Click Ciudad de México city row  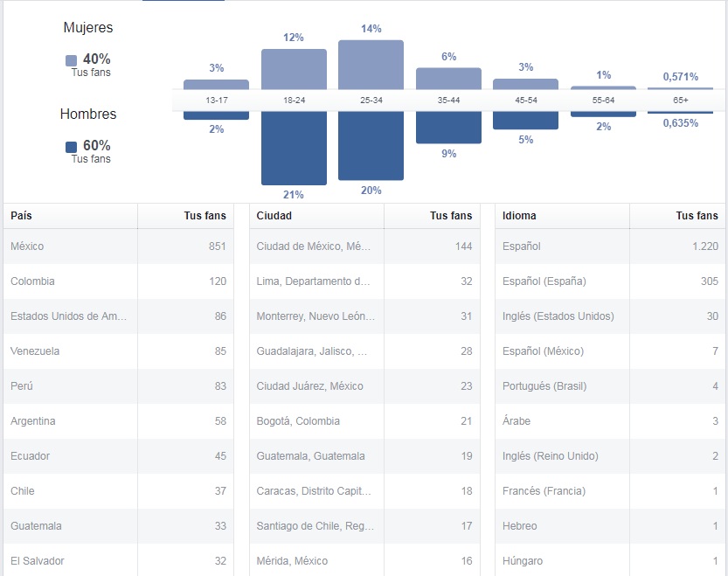[x=364, y=246]
